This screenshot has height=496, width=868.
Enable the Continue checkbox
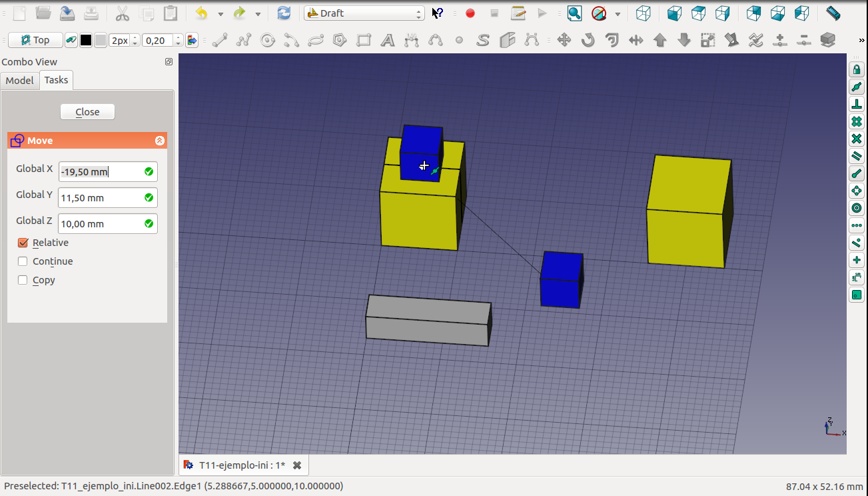(x=23, y=261)
